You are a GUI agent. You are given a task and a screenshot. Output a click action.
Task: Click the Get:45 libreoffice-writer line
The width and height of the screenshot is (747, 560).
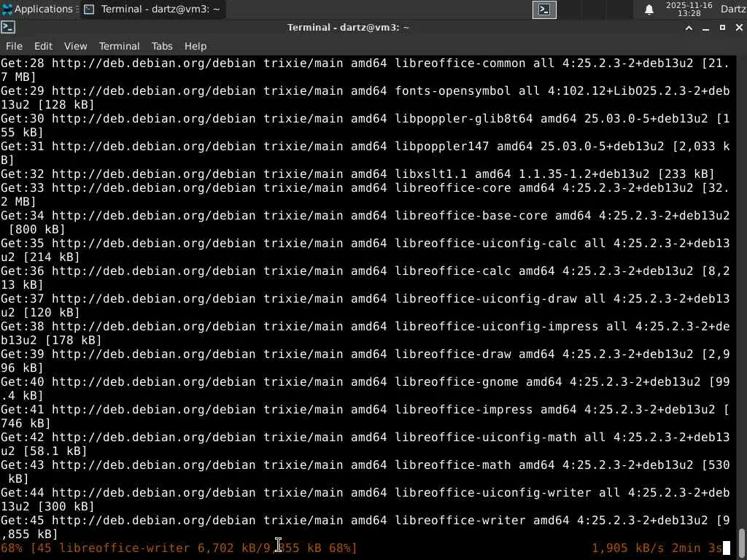tap(365, 526)
